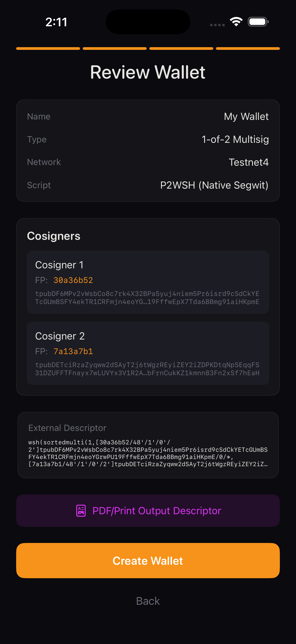Tap the battery indicator icon
The height and width of the screenshot is (644, 296).
(x=258, y=22)
